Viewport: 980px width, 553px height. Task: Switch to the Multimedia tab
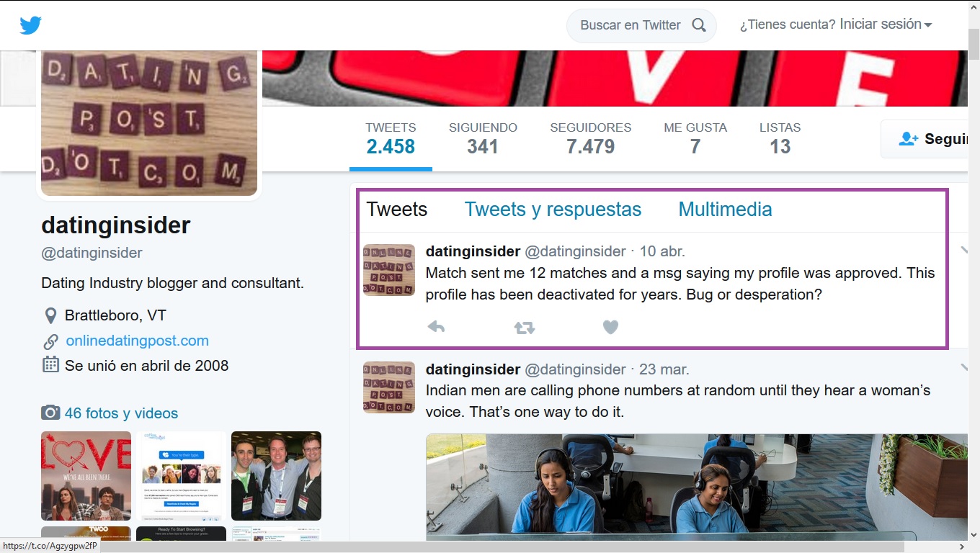point(725,210)
